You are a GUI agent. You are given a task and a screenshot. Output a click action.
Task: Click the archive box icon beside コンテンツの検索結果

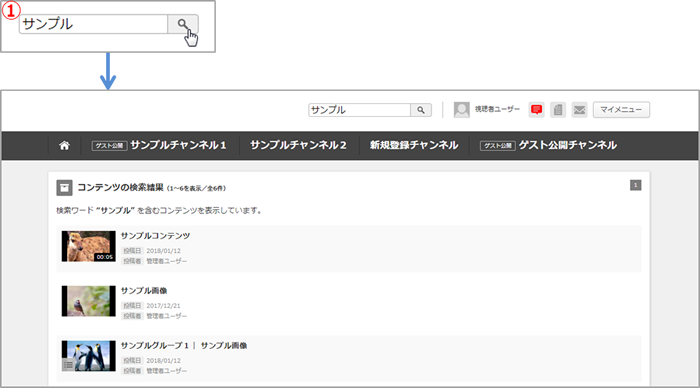point(64,188)
